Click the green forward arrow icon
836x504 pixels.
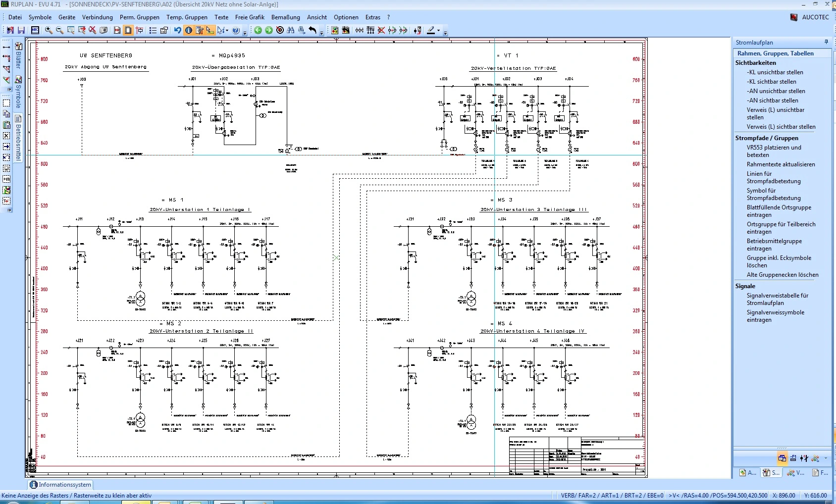click(269, 30)
